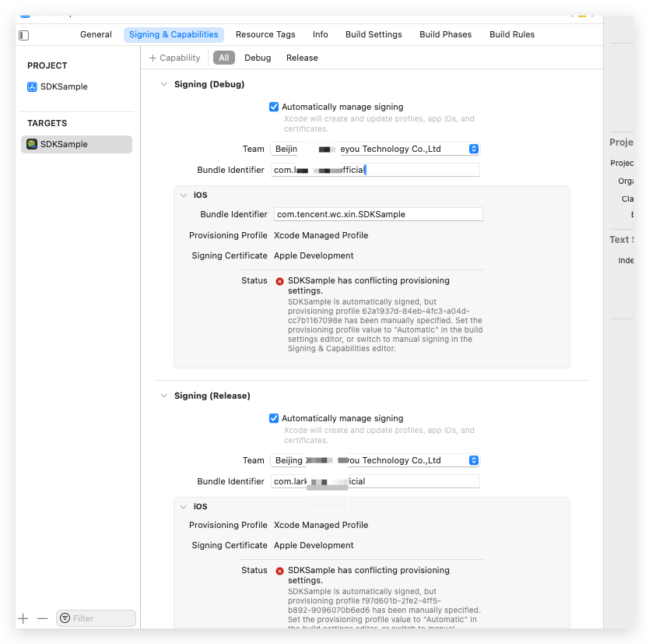The image size is (649, 644).
Task: Edit the Release Bundle Identifier field
Action: click(x=375, y=481)
